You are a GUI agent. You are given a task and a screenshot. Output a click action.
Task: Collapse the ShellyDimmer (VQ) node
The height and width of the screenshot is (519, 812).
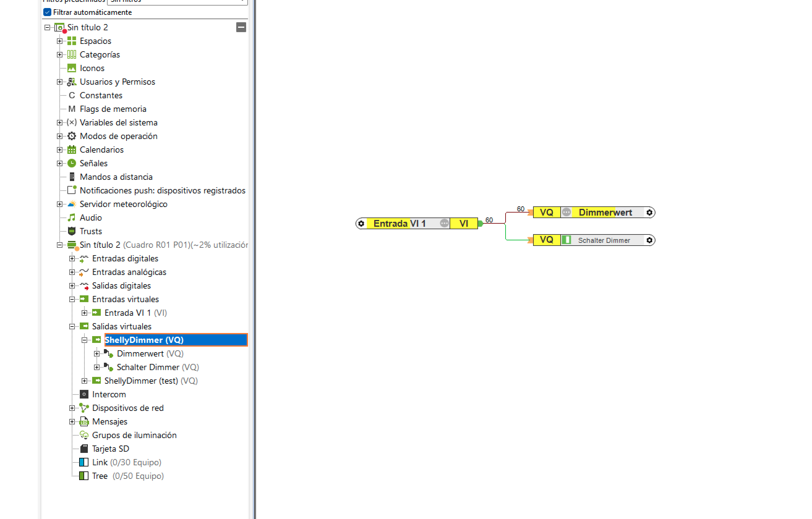pyautogui.click(x=85, y=340)
